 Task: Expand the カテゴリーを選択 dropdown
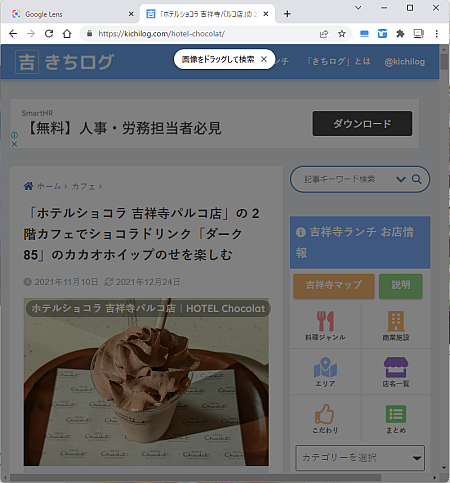point(360,458)
